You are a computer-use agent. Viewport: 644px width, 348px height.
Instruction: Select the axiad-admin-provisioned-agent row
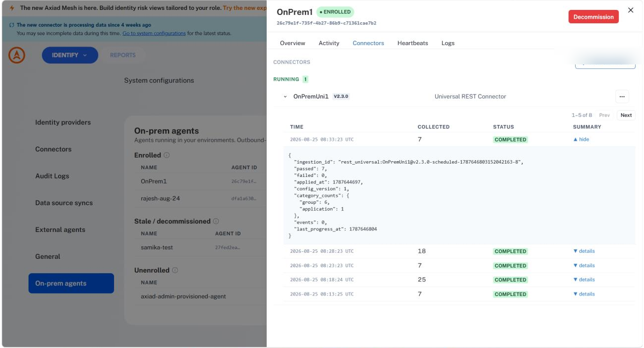click(200, 296)
